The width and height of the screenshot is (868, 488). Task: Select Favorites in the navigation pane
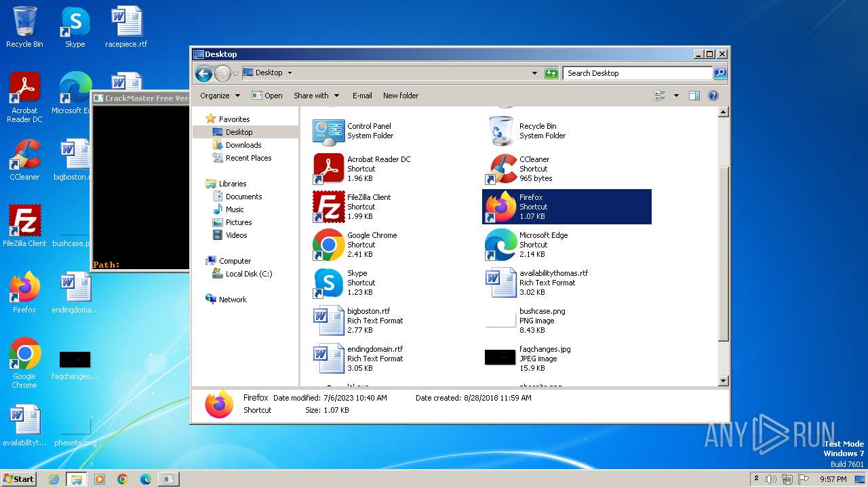click(x=234, y=119)
